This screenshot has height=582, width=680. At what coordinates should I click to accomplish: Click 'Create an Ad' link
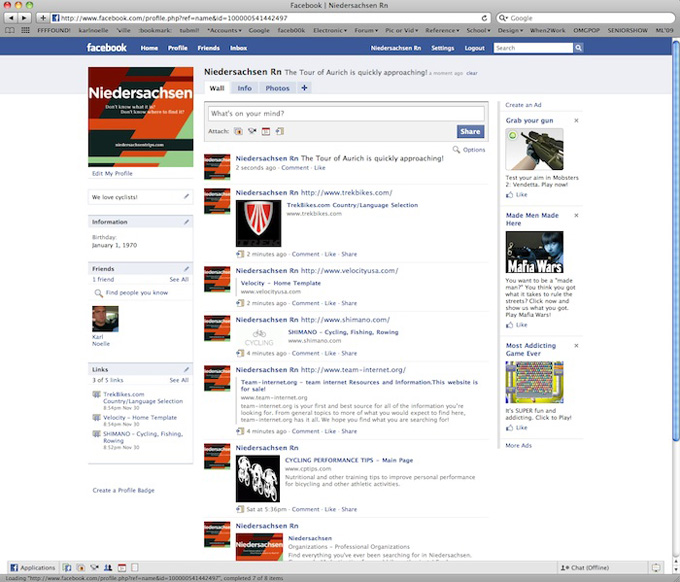coord(523,105)
